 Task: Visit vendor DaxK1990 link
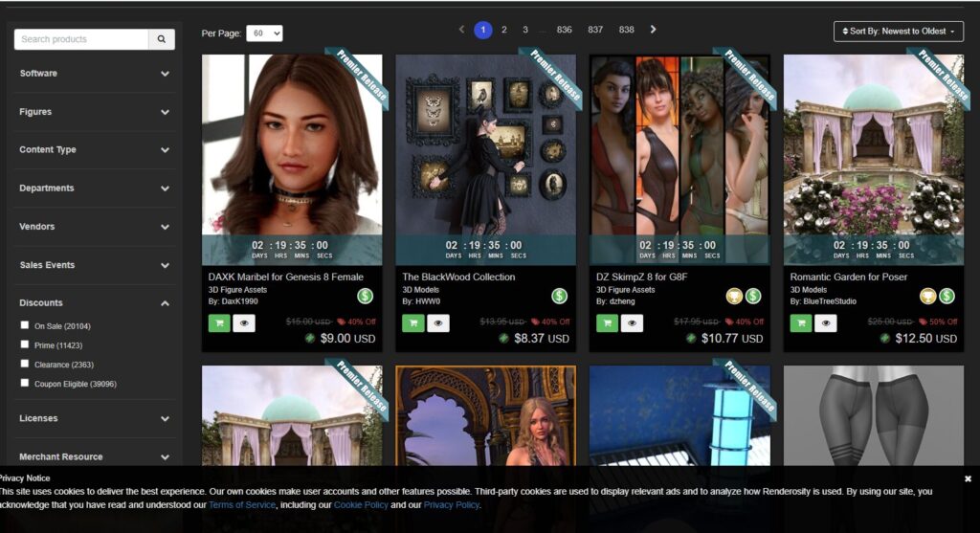click(239, 301)
